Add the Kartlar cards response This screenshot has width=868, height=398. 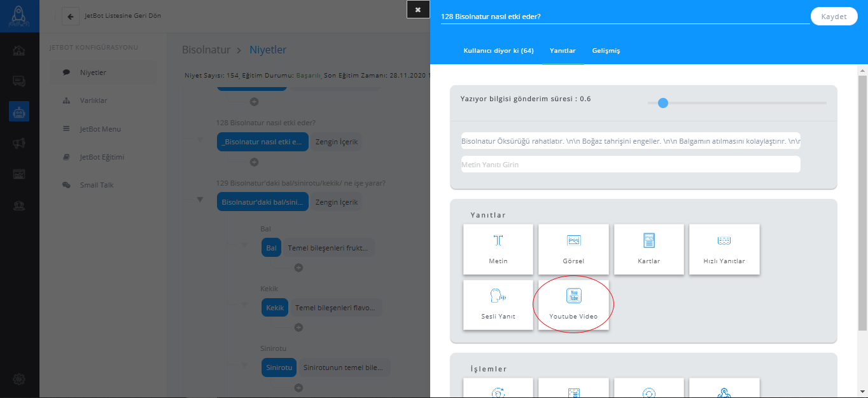tap(649, 249)
